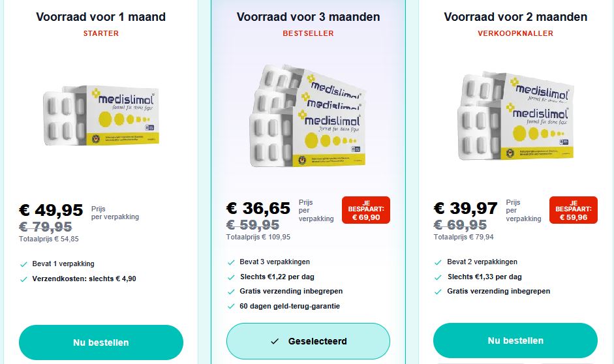Viewport: 614px width, 364px height.
Task: Click the red Je bespaart € 69,90 badge
Action: [x=365, y=210]
